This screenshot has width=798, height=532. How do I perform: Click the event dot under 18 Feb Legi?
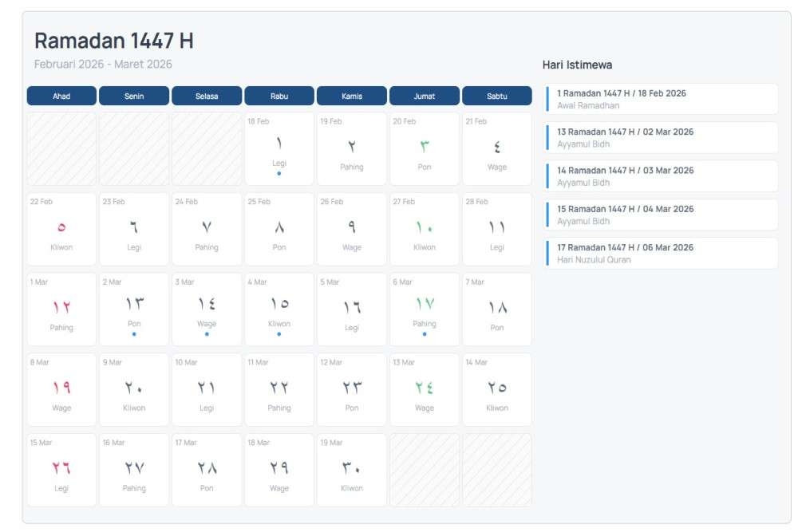(279, 173)
